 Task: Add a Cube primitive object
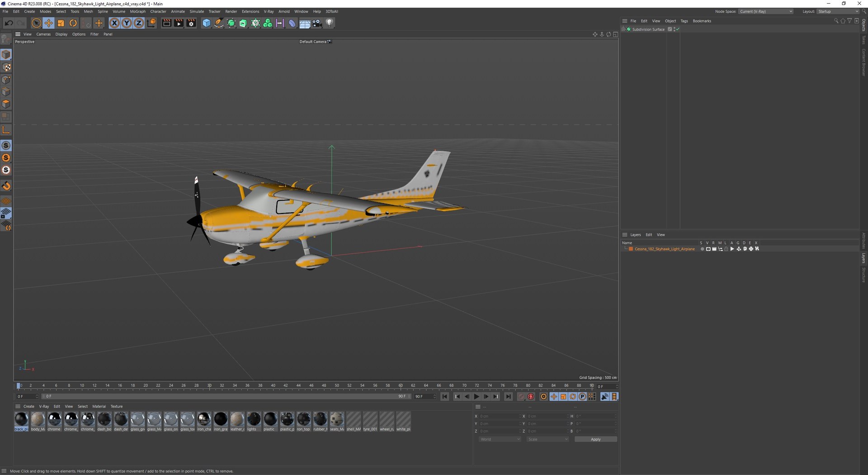pos(207,23)
